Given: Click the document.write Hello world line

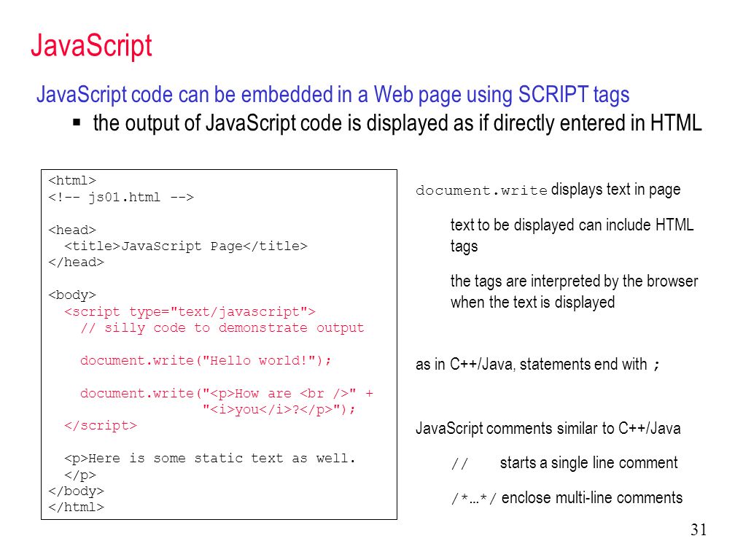Looking at the screenshot, I should [206, 361].
